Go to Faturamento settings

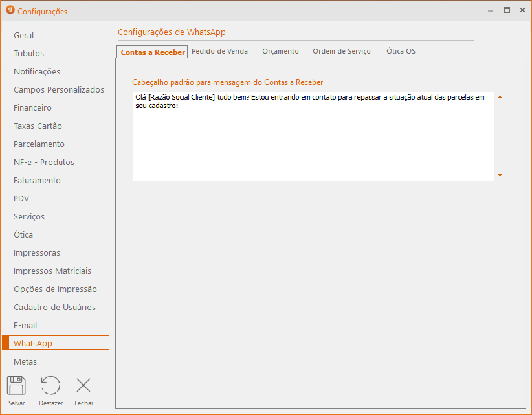point(37,181)
